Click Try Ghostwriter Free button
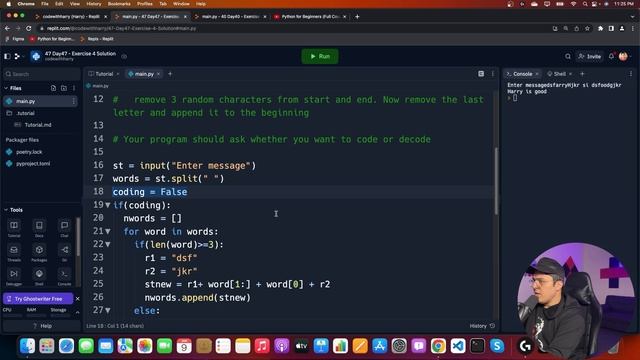 point(38,299)
